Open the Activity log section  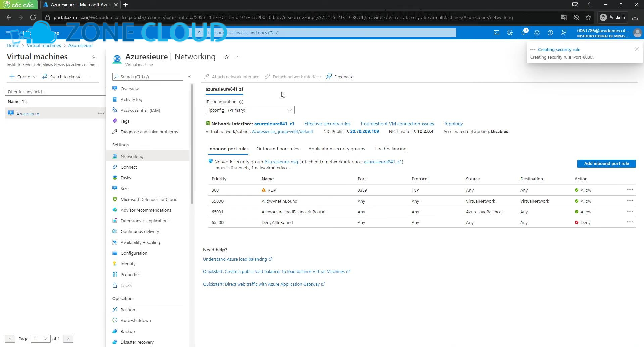click(x=131, y=99)
